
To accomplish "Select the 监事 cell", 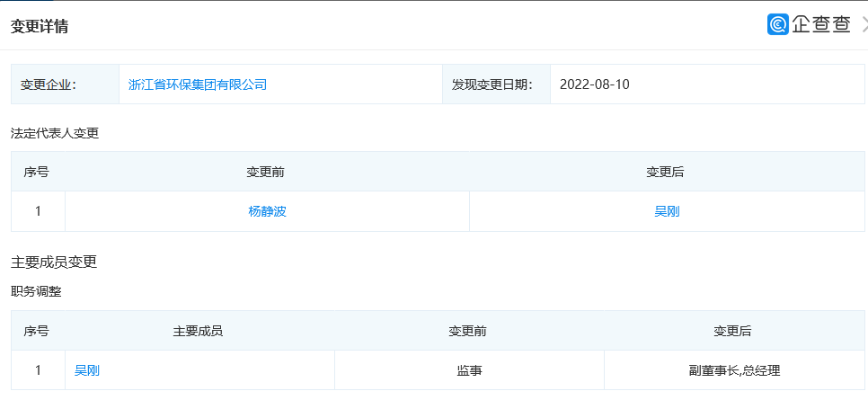I will click(469, 370).
